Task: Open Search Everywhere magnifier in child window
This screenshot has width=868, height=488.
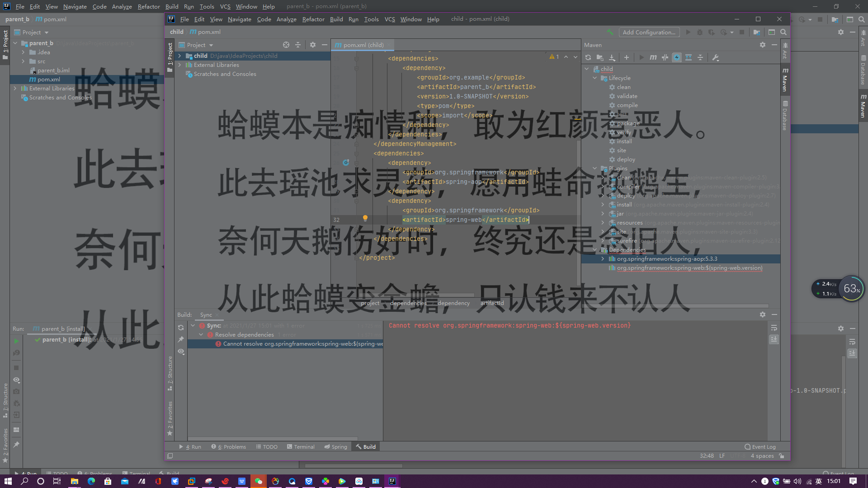Action: coord(783,32)
